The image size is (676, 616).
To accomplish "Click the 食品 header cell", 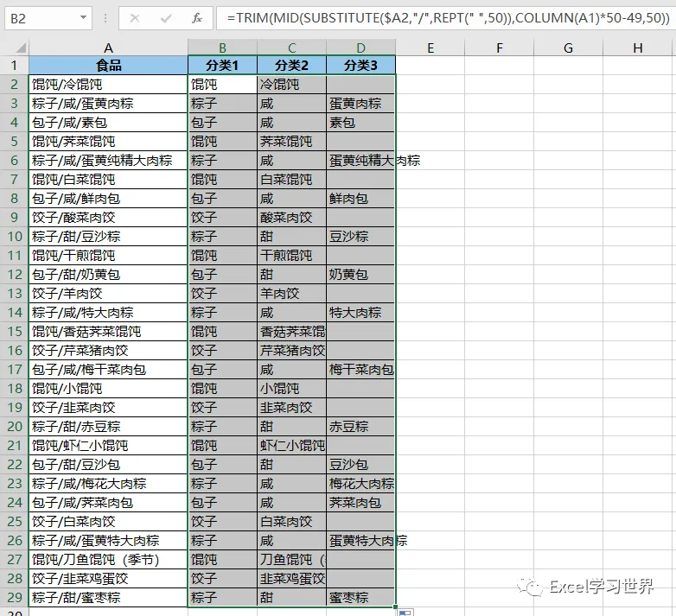I will pos(108,66).
